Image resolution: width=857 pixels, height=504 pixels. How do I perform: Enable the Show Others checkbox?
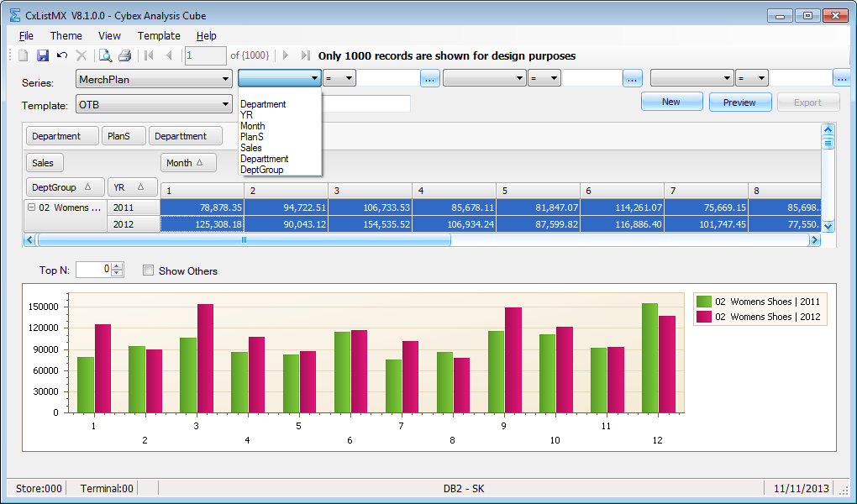pyautogui.click(x=148, y=270)
